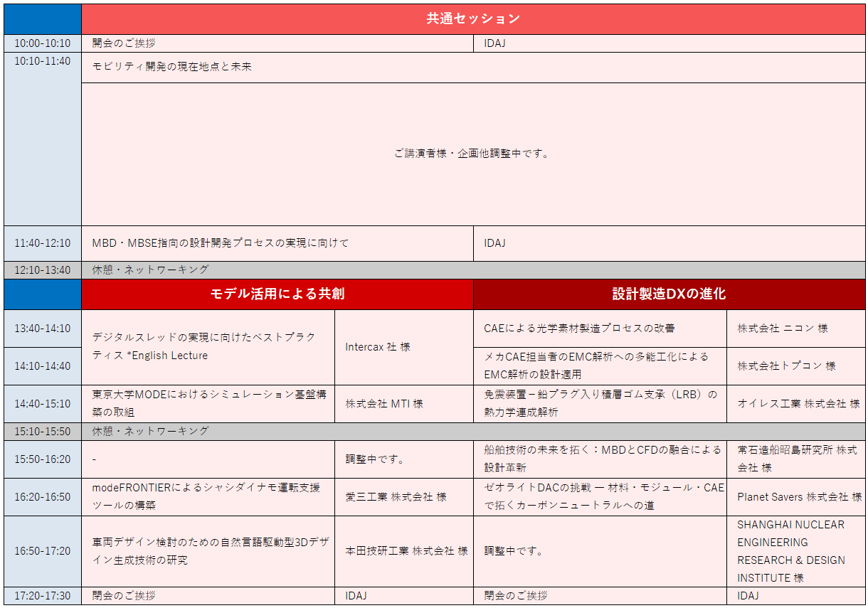
Task: Click the 共通セッション header
Action: [x=473, y=19]
